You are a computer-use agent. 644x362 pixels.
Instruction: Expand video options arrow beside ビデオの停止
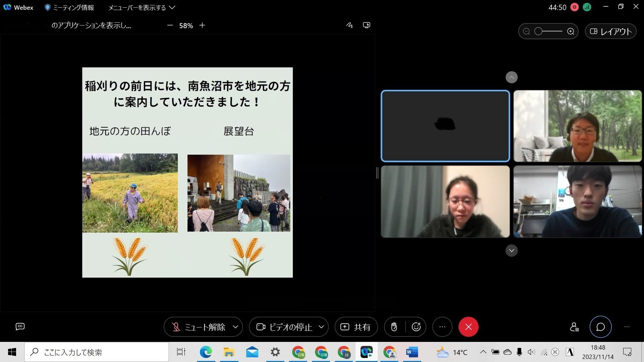pos(321,327)
